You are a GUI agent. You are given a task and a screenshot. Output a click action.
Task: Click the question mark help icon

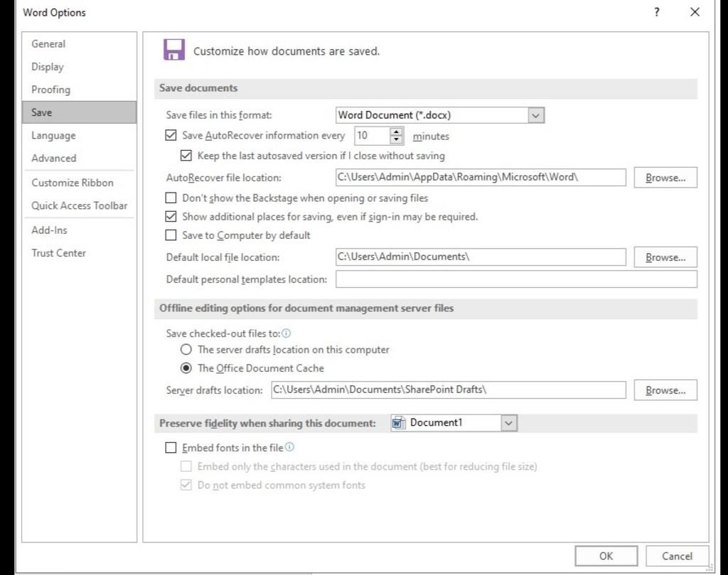[656, 12]
